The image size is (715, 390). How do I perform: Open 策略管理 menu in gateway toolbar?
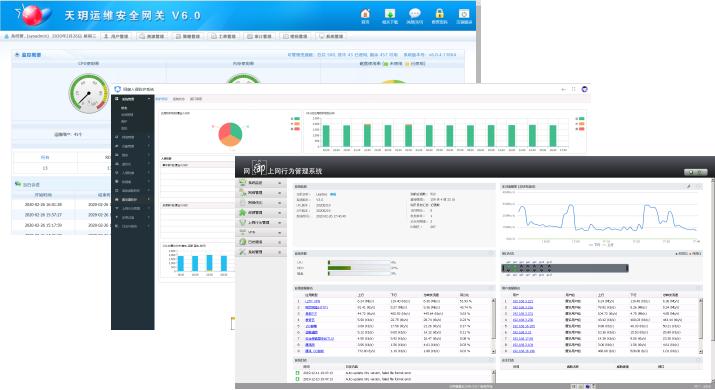pyautogui.click(x=188, y=36)
